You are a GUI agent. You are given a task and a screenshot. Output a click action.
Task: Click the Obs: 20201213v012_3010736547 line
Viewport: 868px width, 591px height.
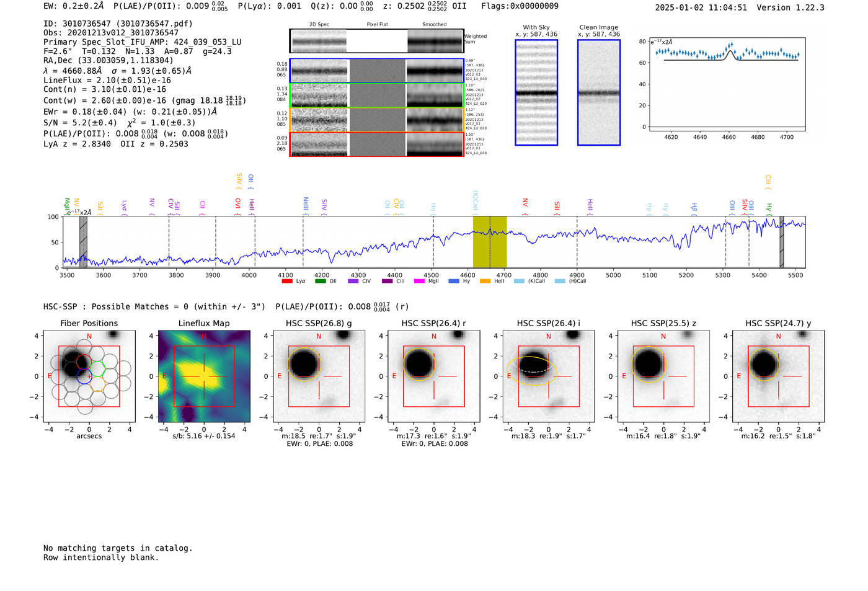coord(111,33)
